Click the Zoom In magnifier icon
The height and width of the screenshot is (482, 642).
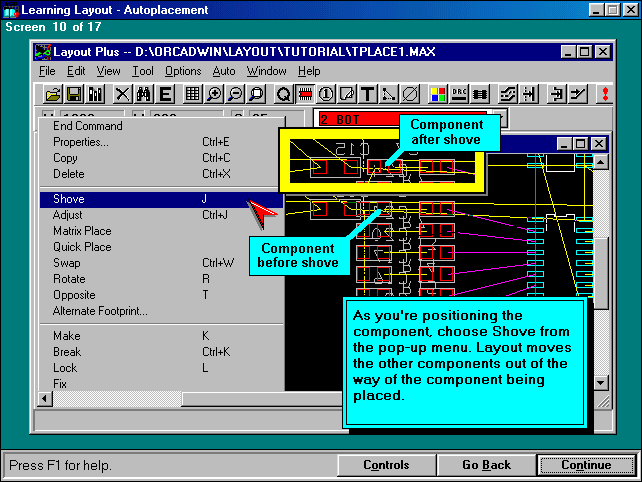click(214, 94)
